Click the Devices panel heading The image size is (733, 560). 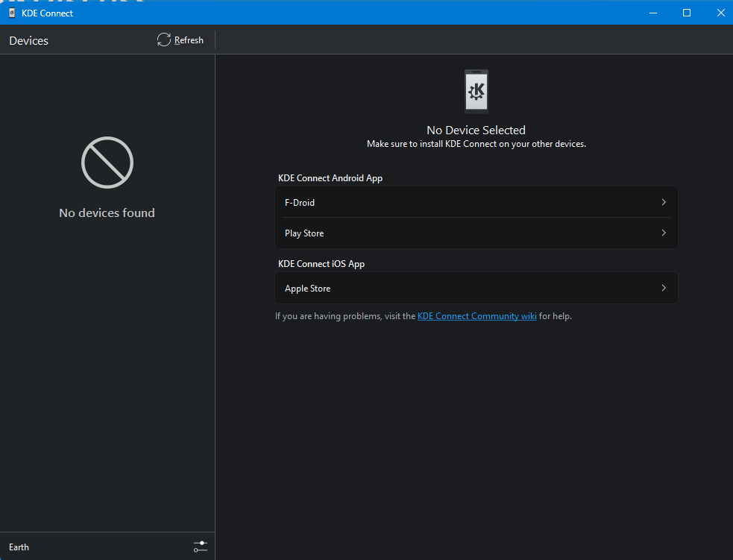29,41
